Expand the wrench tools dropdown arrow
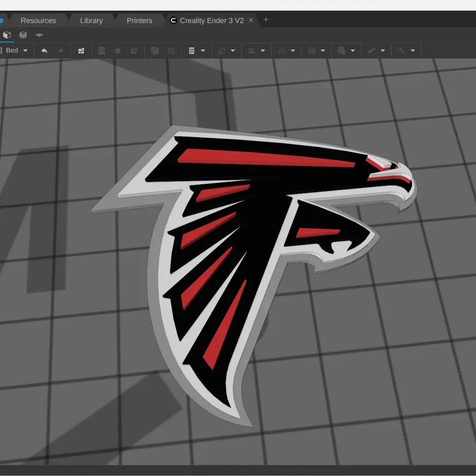The width and height of the screenshot is (476, 476). point(413,51)
